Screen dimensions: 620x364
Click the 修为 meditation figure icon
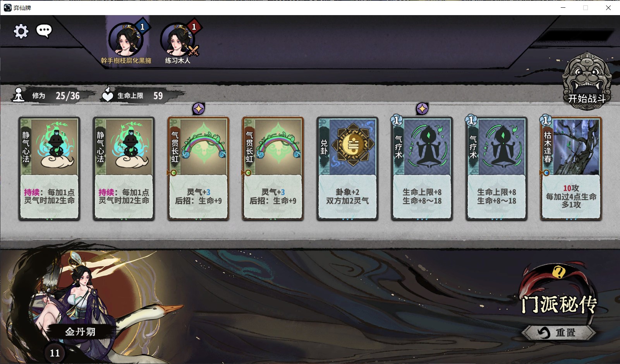click(x=19, y=95)
